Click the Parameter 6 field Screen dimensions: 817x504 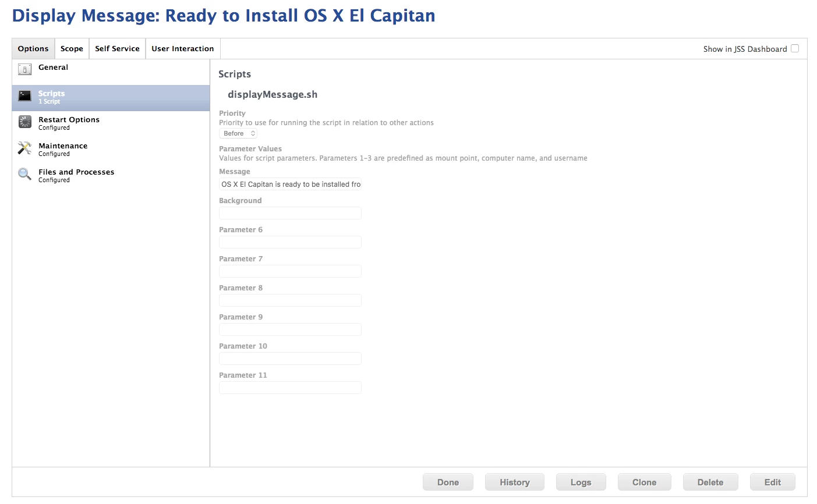coord(290,242)
